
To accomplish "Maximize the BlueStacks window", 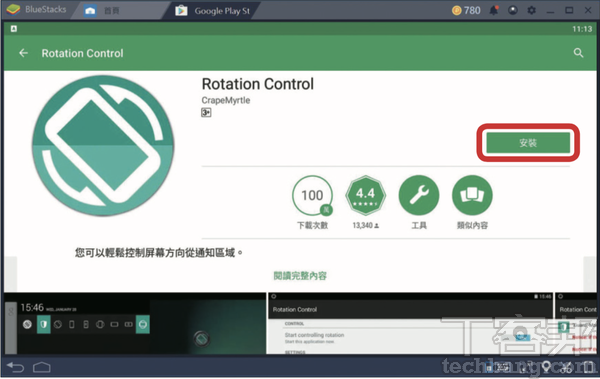I will 569,10.
